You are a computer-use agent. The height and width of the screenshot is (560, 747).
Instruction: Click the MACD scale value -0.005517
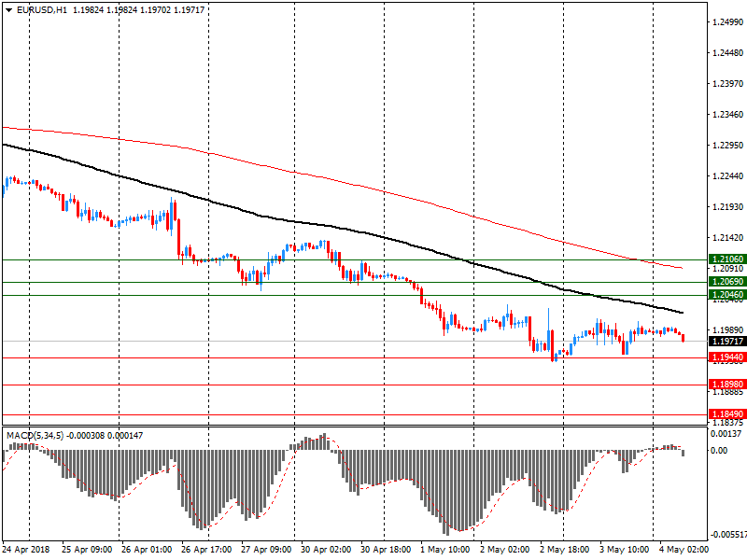(x=728, y=535)
